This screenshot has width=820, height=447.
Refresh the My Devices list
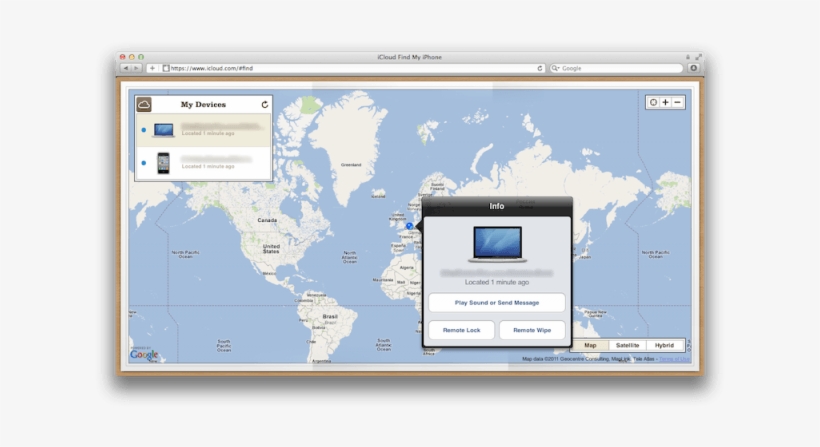click(x=265, y=105)
